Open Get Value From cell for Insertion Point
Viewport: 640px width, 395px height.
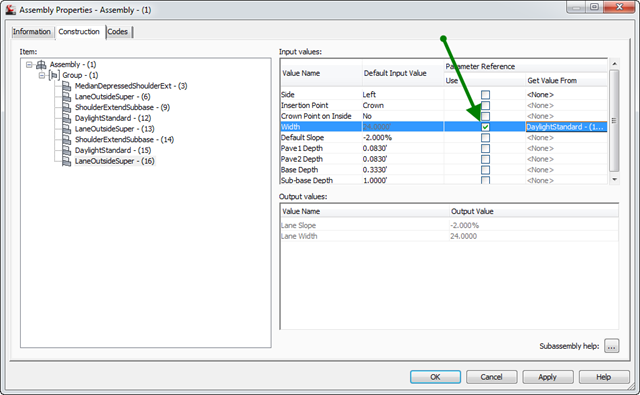(x=566, y=105)
